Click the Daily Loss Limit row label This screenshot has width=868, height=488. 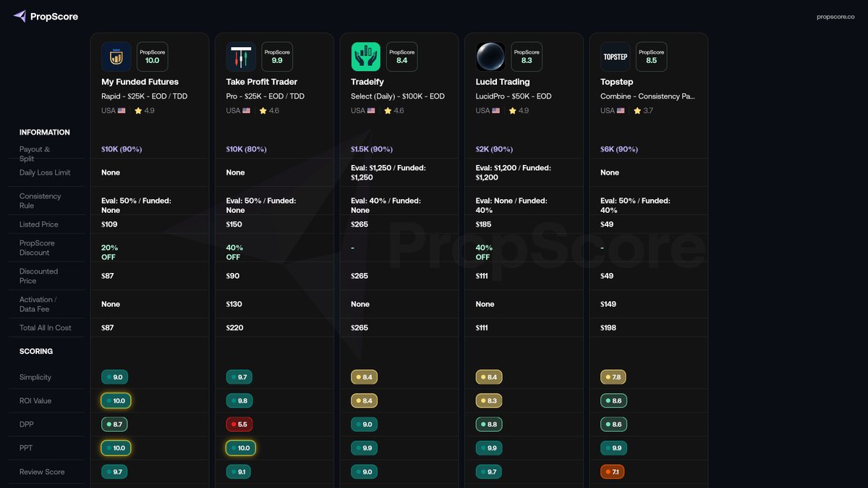[x=44, y=173]
